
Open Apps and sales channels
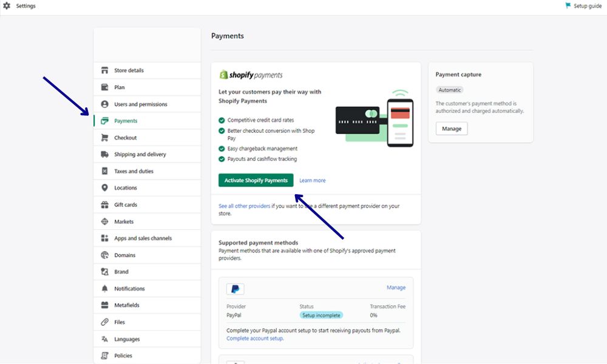[x=147, y=238]
